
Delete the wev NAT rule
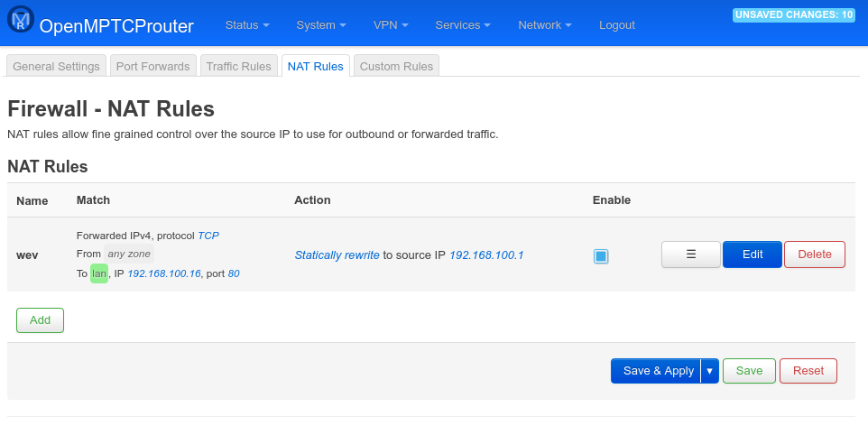815,255
